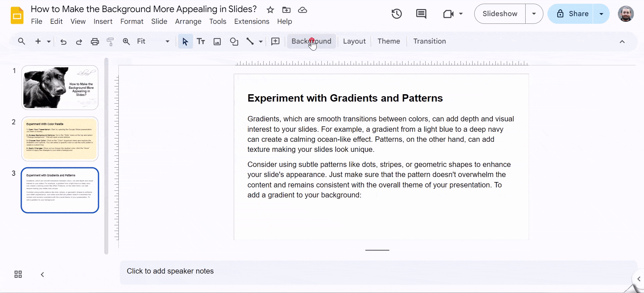Star this presentation
The width and height of the screenshot is (644, 293).
(x=270, y=10)
